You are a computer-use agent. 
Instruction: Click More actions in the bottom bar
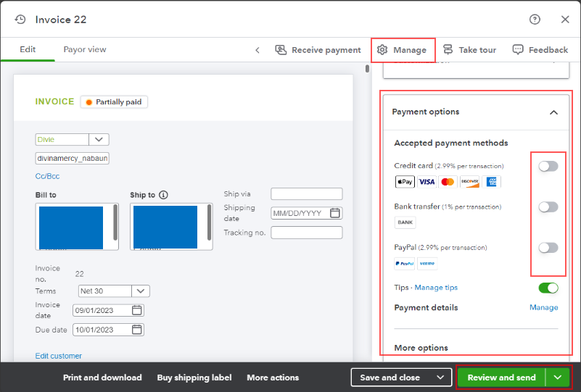(x=273, y=378)
